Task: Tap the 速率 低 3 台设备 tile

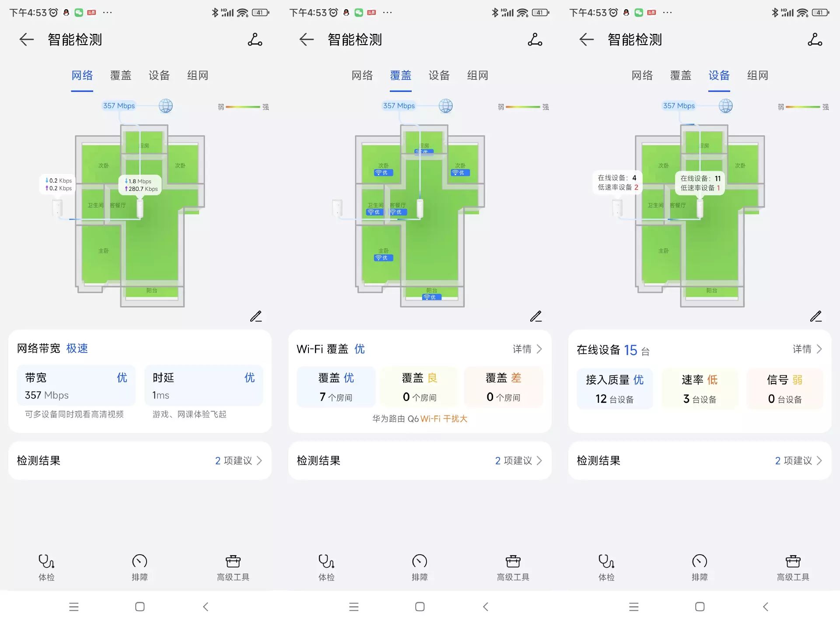Action: click(700, 389)
